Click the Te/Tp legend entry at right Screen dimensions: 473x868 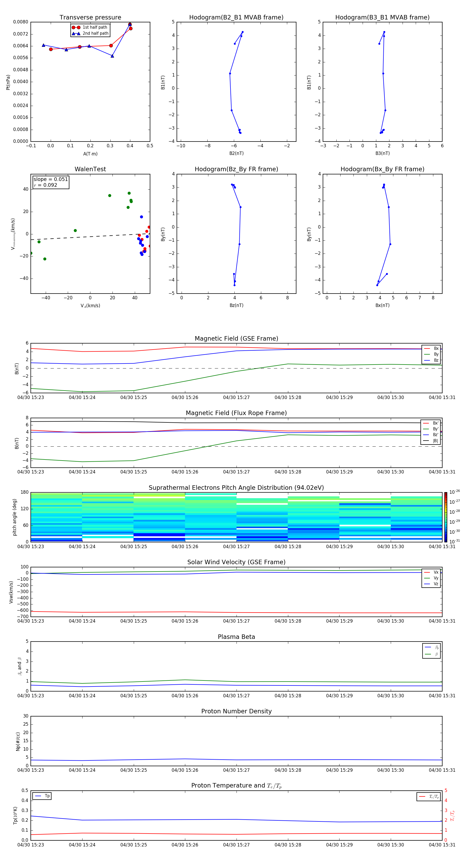coord(429,796)
